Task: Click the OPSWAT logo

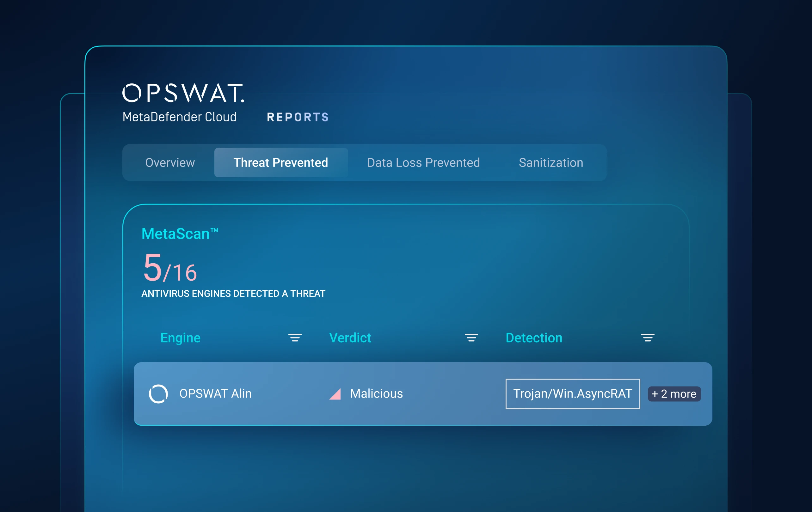Action: pyautogui.click(x=183, y=93)
